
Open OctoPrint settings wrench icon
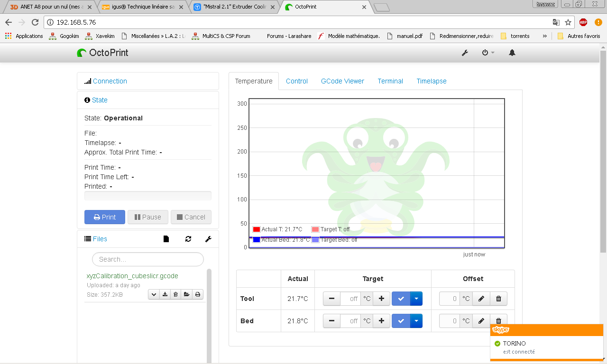click(x=465, y=53)
